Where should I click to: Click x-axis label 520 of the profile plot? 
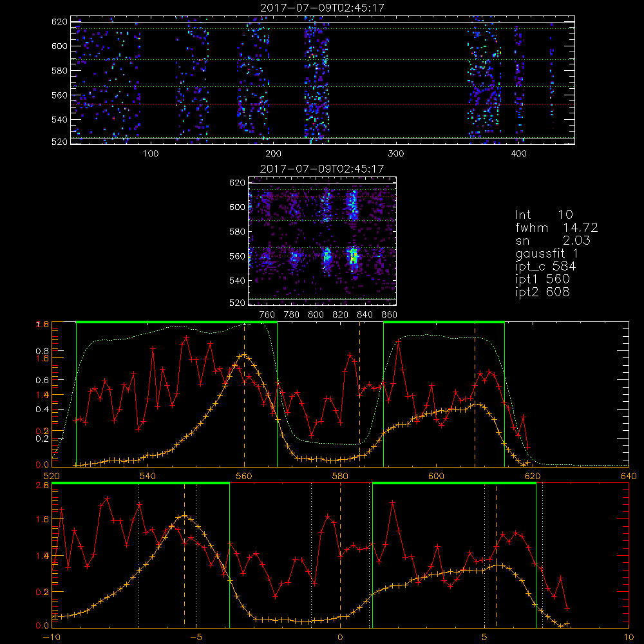pyautogui.click(x=52, y=476)
